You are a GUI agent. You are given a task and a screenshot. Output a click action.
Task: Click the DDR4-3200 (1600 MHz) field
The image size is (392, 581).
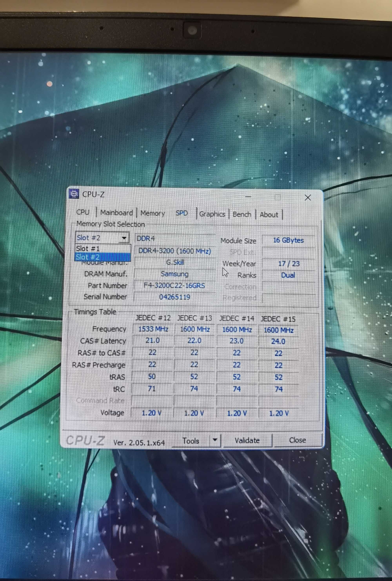pyautogui.click(x=175, y=251)
